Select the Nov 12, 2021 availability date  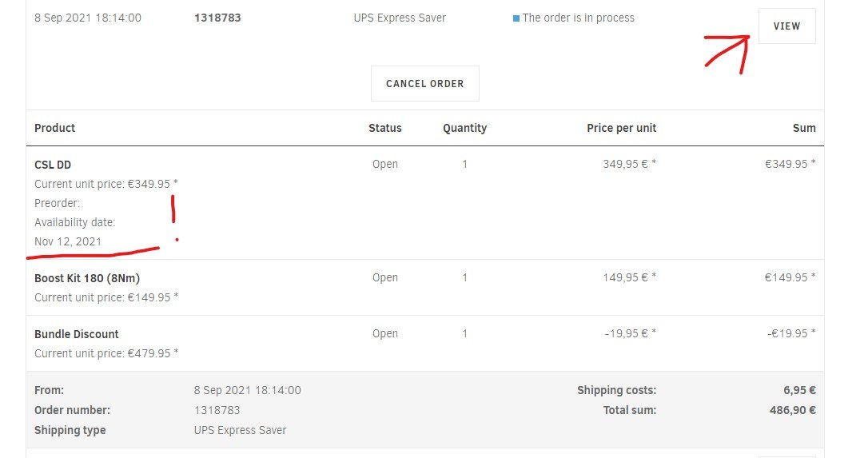pos(68,241)
